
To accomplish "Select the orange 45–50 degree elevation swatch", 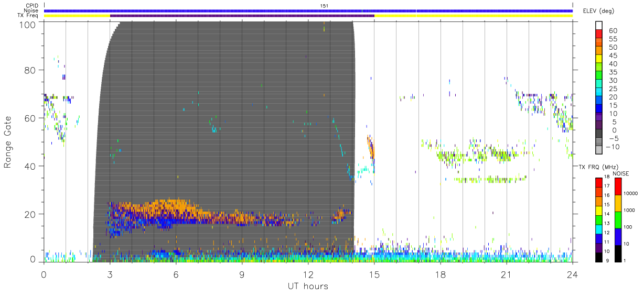I will (599, 51).
